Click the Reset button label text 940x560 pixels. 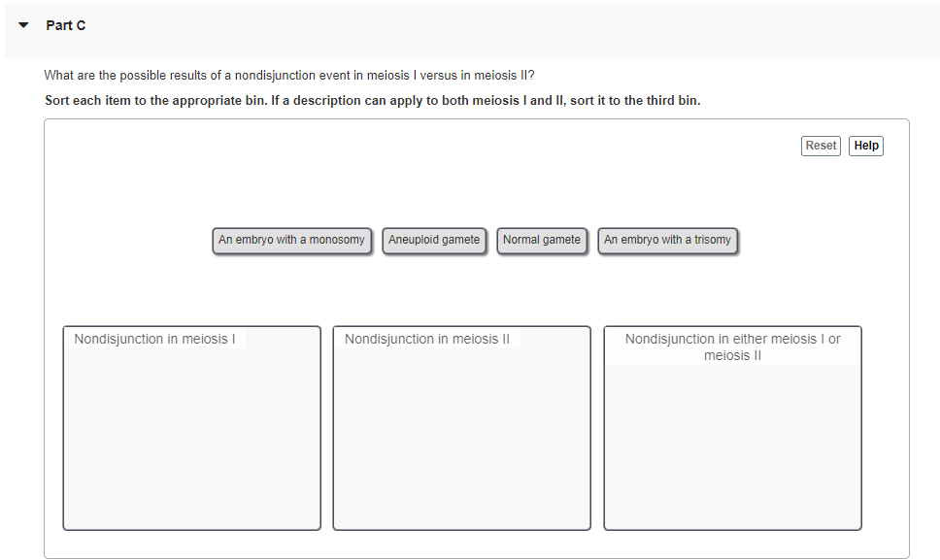click(821, 145)
